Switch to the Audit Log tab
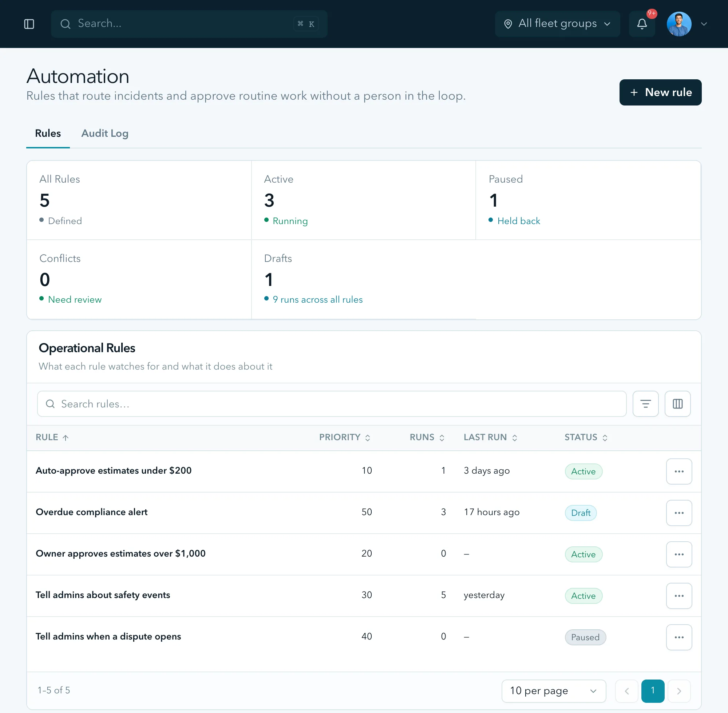The height and width of the screenshot is (713, 728). [x=105, y=133]
